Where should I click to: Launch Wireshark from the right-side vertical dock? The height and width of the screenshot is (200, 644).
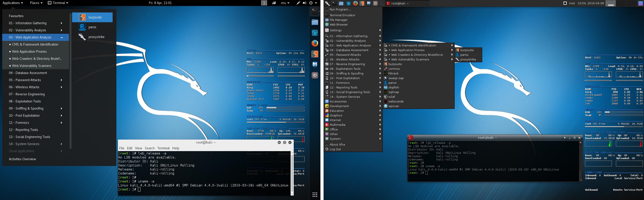(315, 33)
